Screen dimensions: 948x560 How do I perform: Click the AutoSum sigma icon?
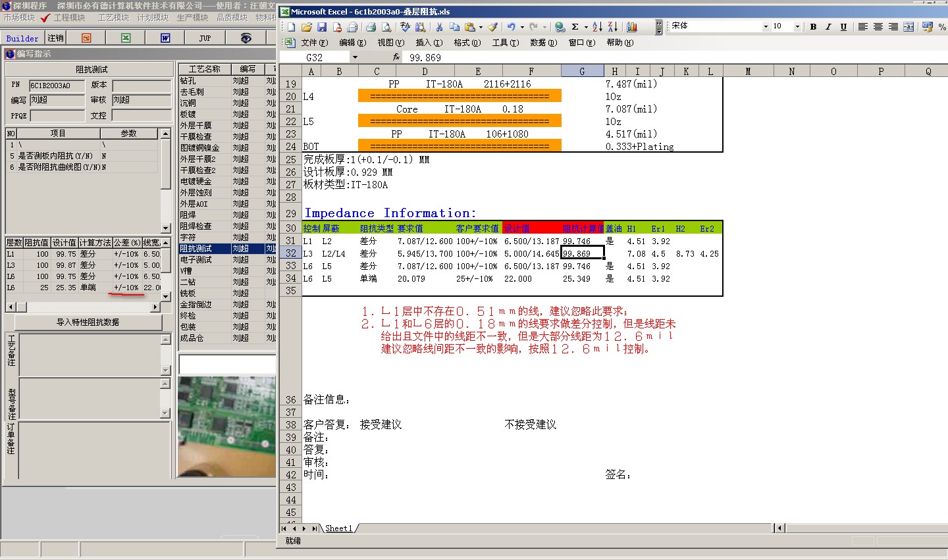575,27
